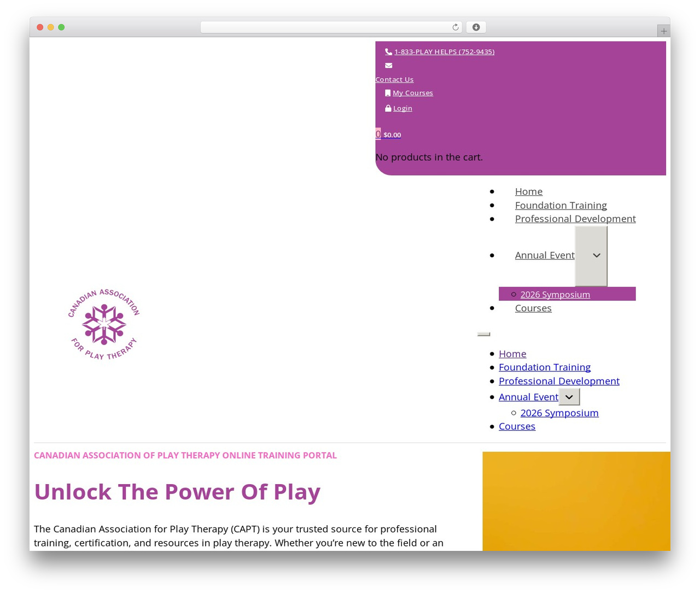Close the browser window with red button

click(x=40, y=27)
